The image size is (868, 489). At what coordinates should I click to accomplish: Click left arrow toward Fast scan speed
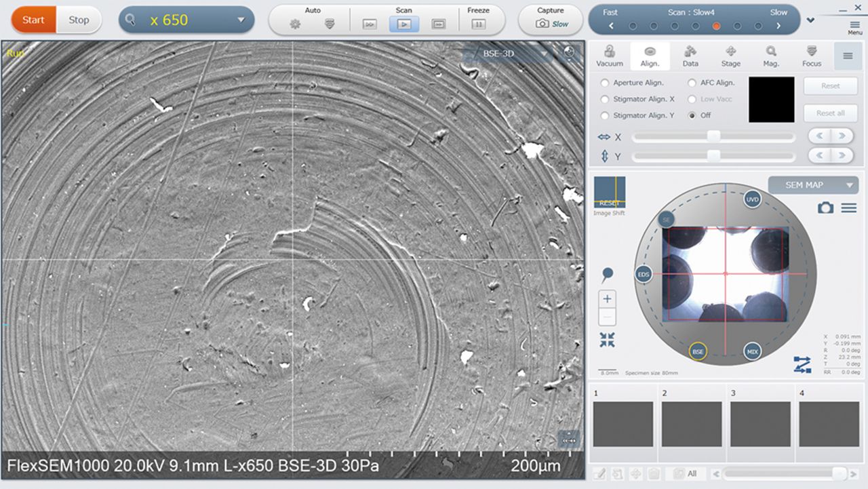click(x=611, y=26)
